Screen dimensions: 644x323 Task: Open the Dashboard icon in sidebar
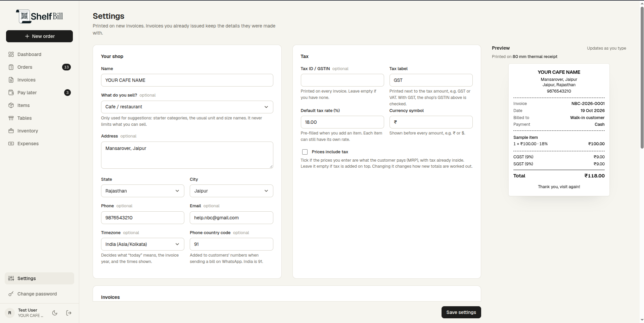(11, 54)
